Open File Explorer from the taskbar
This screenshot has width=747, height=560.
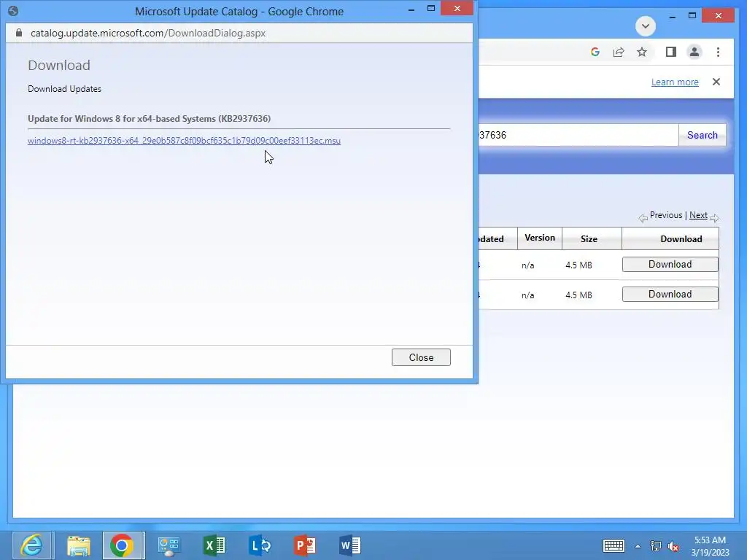coord(78,545)
